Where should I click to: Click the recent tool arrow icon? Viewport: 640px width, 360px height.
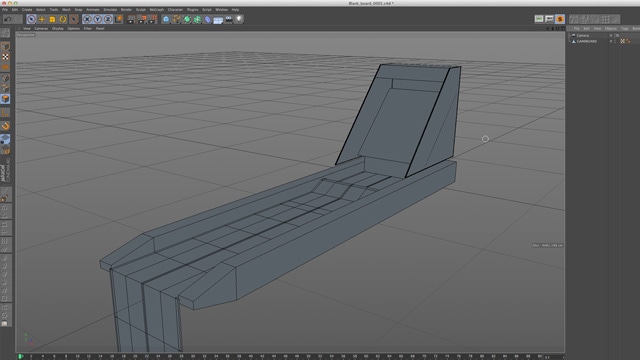point(74,19)
